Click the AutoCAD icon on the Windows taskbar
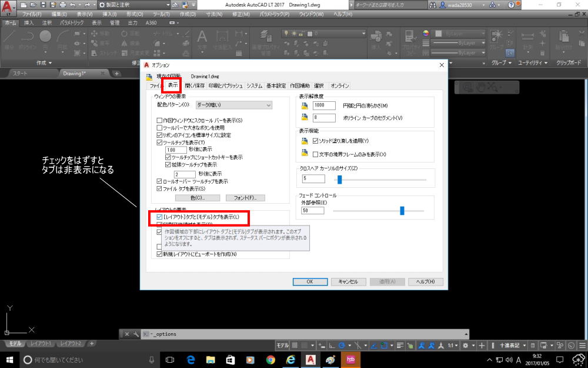This screenshot has width=588, height=368. (310, 360)
